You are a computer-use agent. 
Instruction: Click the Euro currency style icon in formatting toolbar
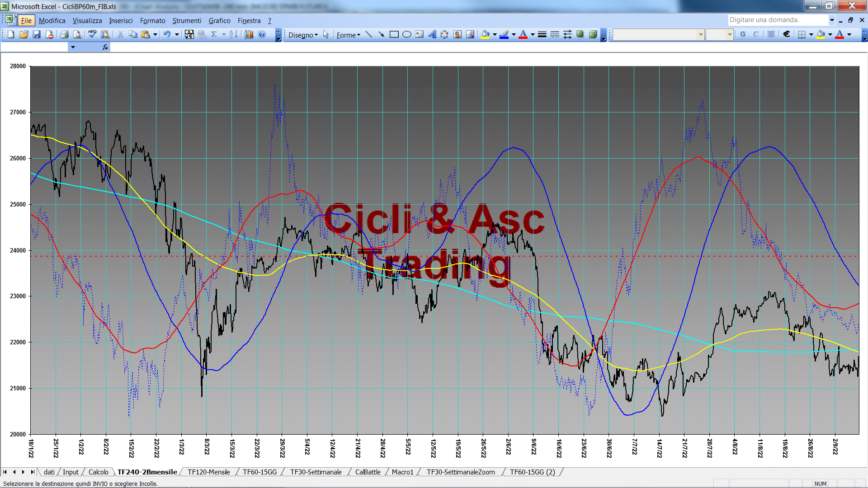[787, 34]
